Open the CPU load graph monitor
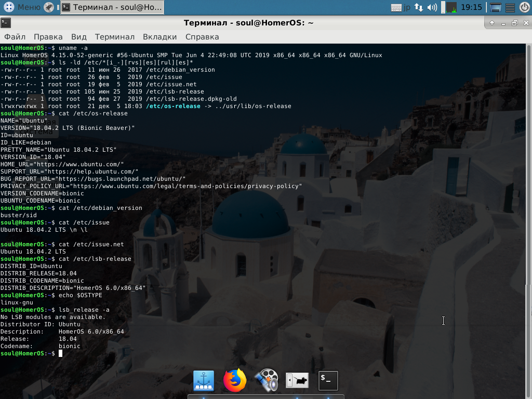 coord(451,7)
